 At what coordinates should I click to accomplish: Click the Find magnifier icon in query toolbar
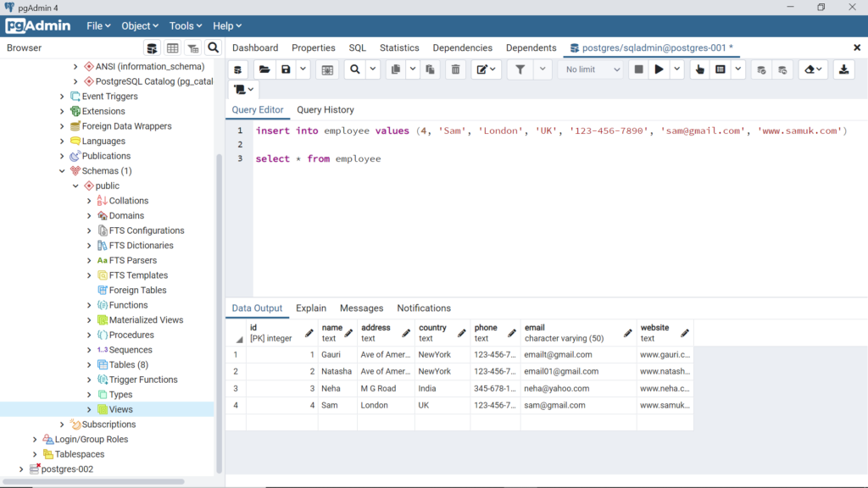click(355, 69)
